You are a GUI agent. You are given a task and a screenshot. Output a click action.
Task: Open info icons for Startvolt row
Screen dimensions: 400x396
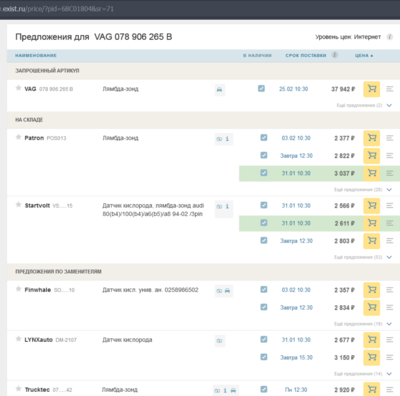[x=224, y=209]
